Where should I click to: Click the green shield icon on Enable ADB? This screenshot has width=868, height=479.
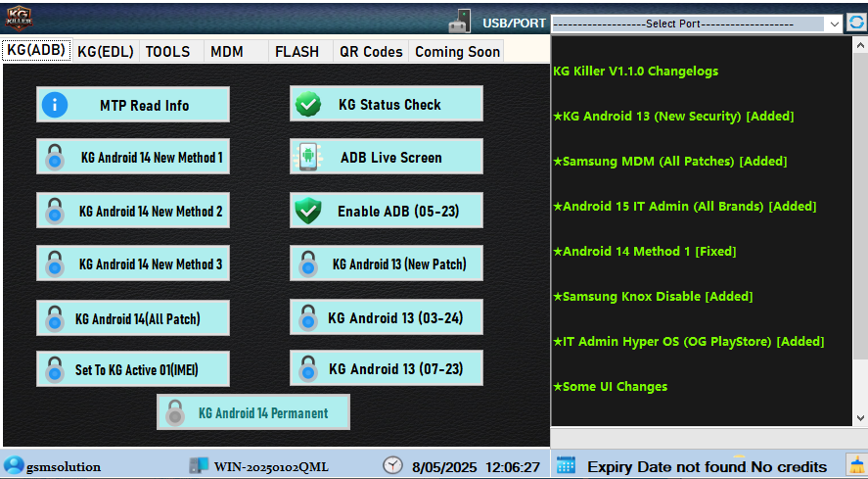308,211
